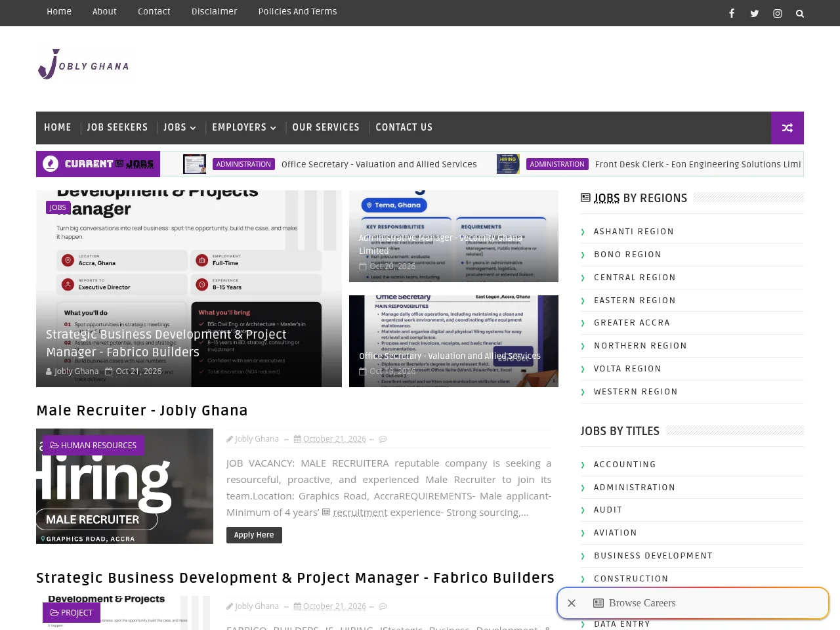Image resolution: width=840 pixels, height=630 pixels.
Task: Open the Instagram social link
Action: [x=778, y=13]
